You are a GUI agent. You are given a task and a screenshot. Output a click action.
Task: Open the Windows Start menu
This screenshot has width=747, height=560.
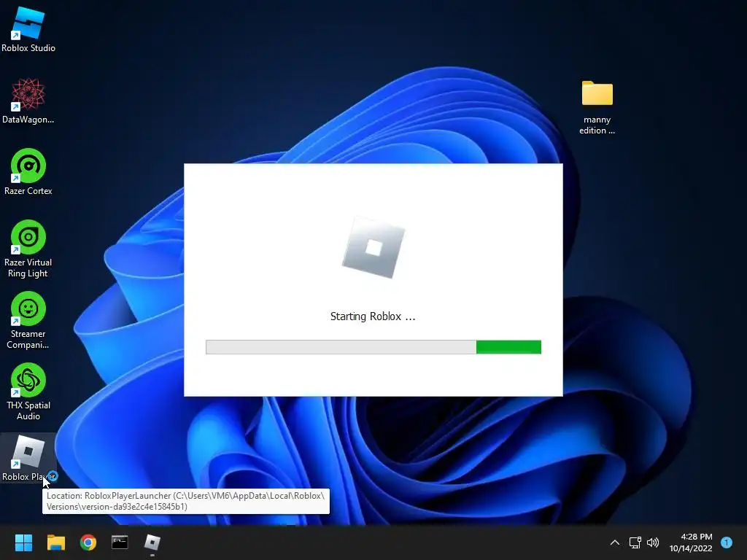click(23, 542)
